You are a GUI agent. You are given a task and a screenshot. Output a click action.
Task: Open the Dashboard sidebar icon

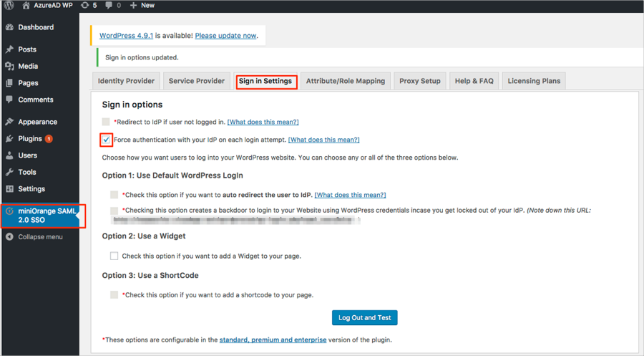point(9,28)
